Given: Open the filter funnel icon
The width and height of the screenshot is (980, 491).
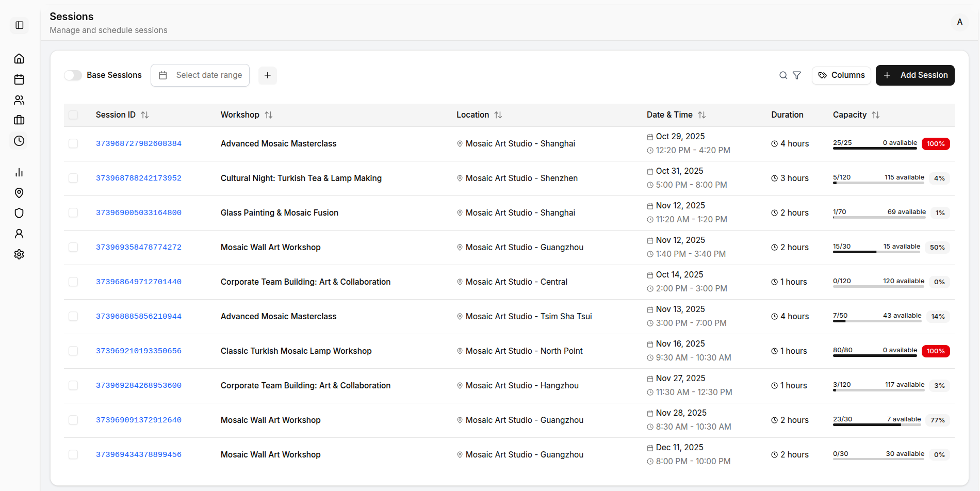Looking at the screenshot, I should point(797,75).
